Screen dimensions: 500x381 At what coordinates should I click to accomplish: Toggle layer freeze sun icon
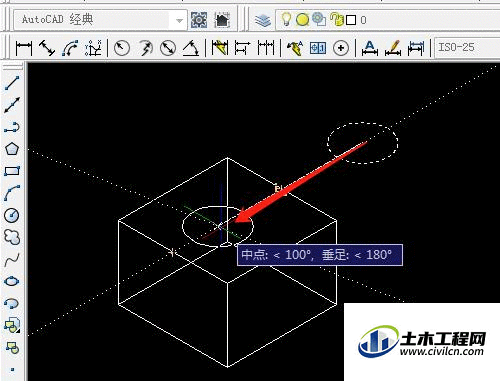tap(303, 20)
